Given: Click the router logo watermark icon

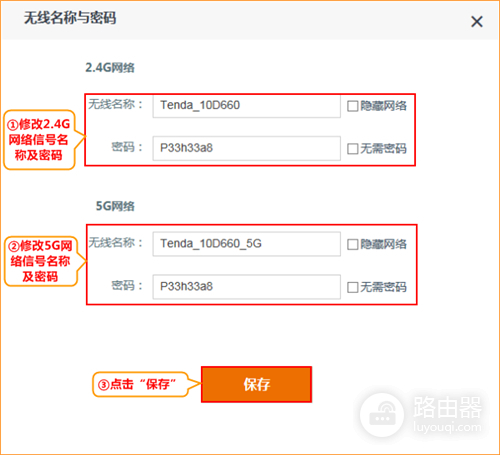Looking at the screenshot, I should coord(382,415).
